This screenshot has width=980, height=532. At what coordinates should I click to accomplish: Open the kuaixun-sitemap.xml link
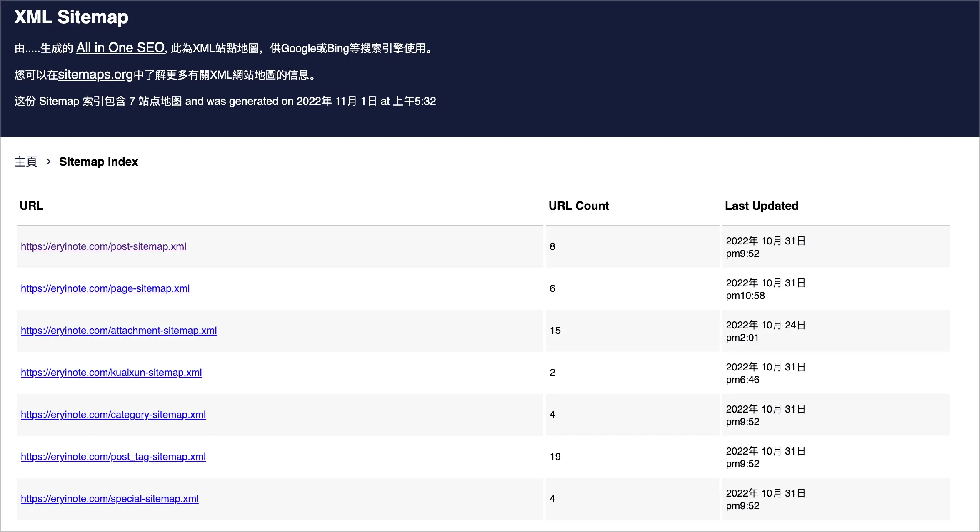(x=111, y=373)
